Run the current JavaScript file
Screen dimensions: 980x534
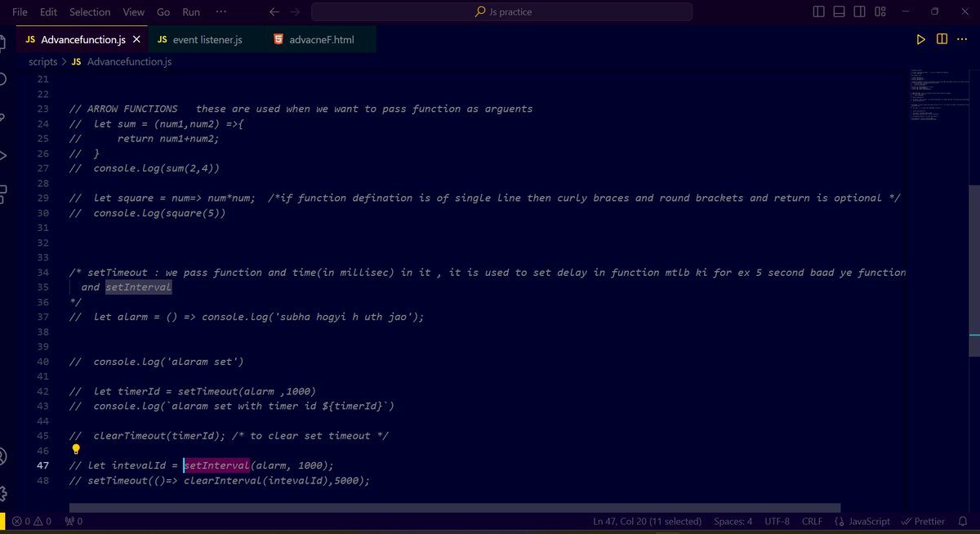pyautogui.click(x=921, y=39)
